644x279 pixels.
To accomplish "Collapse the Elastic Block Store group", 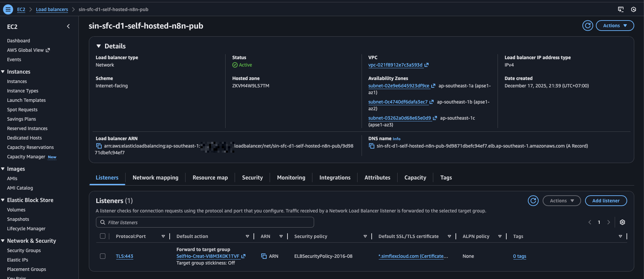I will coord(3,200).
